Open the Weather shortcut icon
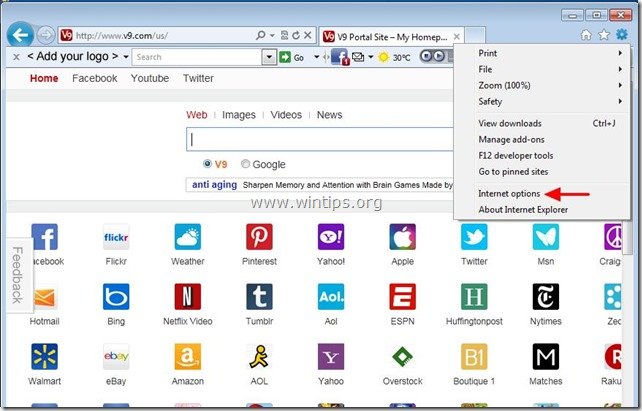The image size is (642, 411). click(188, 237)
